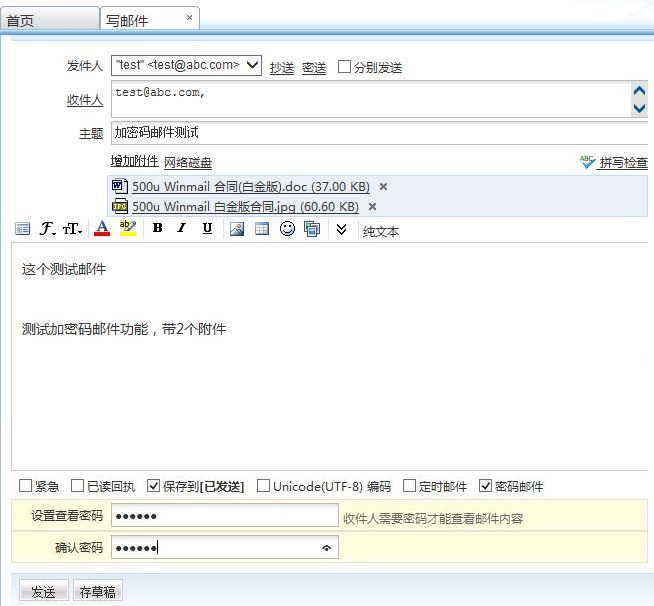Open attachment 500u Winmail 白金版合同.jpg
Viewport: 654px width, 606px height.
[x=245, y=206]
